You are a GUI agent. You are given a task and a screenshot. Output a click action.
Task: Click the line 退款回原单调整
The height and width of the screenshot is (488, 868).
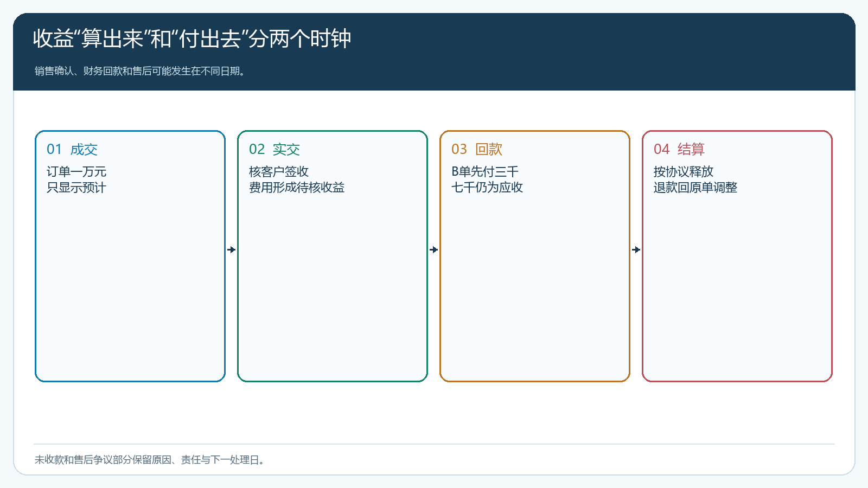(695, 188)
